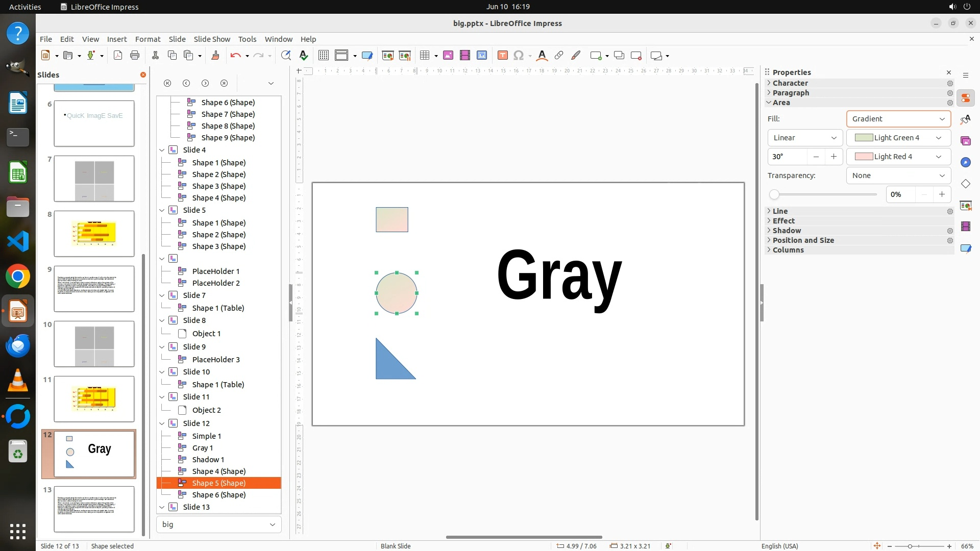
Task: Click the Export as PDF icon
Action: coord(118,56)
